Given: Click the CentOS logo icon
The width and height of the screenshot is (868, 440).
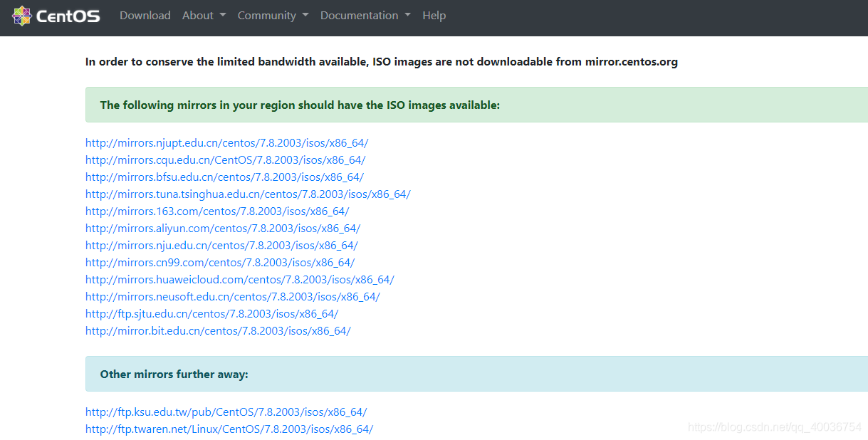Looking at the screenshot, I should point(22,16).
